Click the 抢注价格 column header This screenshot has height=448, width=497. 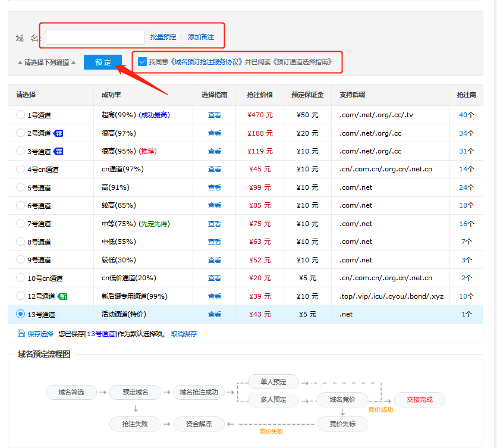point(260,95)
